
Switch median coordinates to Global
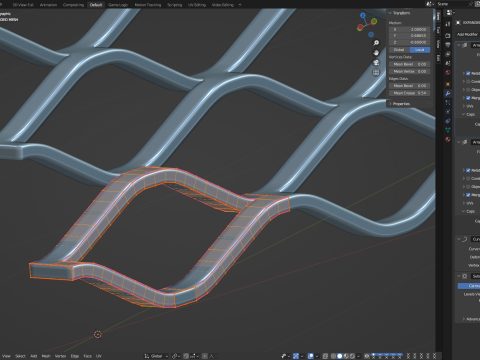click(x=399, y=50)
